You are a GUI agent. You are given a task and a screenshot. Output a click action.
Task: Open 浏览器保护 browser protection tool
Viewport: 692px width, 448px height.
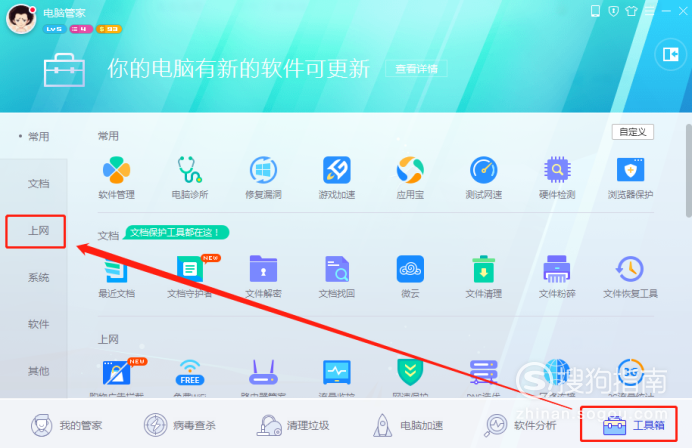630,177
